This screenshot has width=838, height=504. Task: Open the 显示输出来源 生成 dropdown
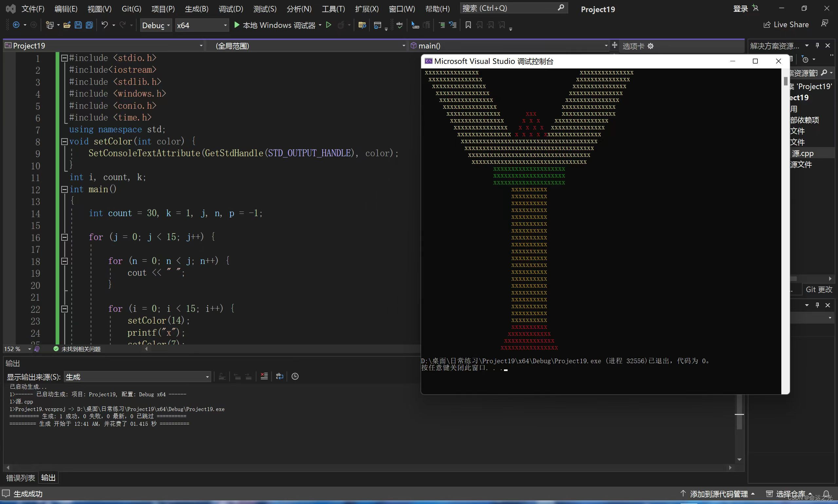tap(138, 377)
